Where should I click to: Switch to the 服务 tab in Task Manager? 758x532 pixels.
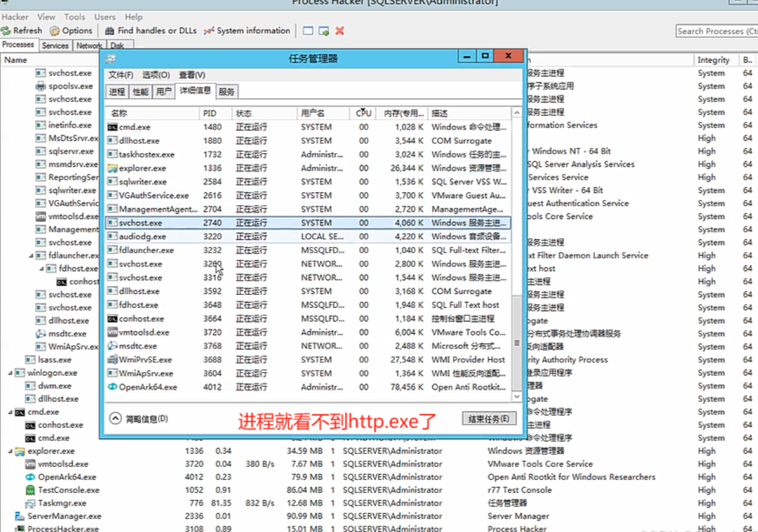(x=227, y=92)
